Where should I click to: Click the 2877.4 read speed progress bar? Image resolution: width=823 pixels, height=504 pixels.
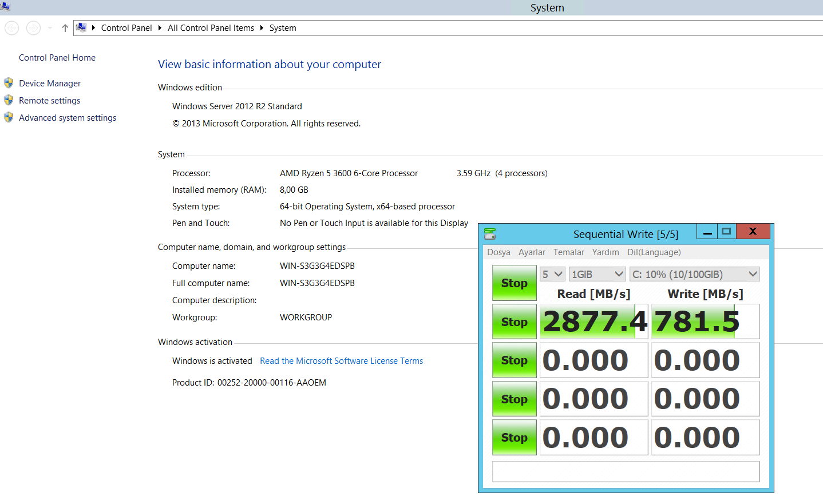click(x=594, y=322)
